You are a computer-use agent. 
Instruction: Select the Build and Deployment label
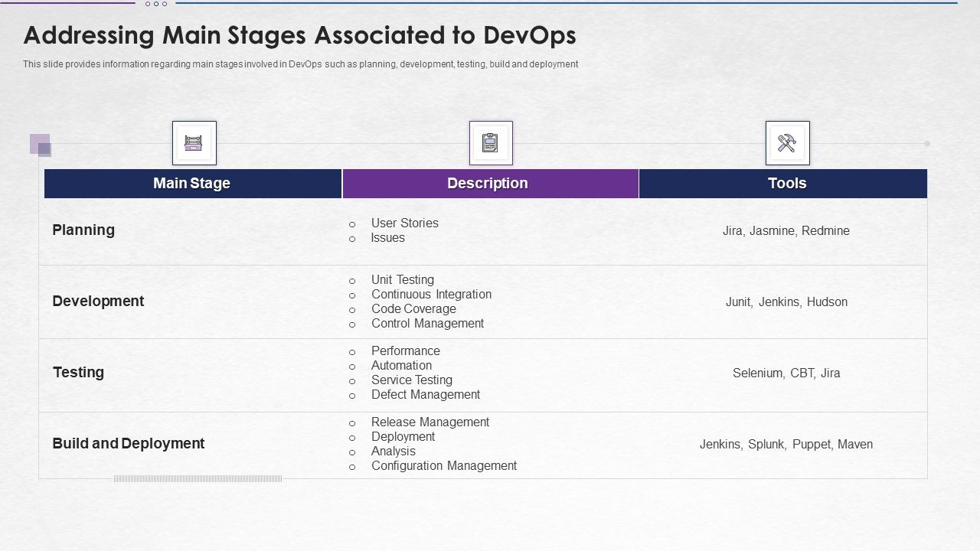coord(129,444)
